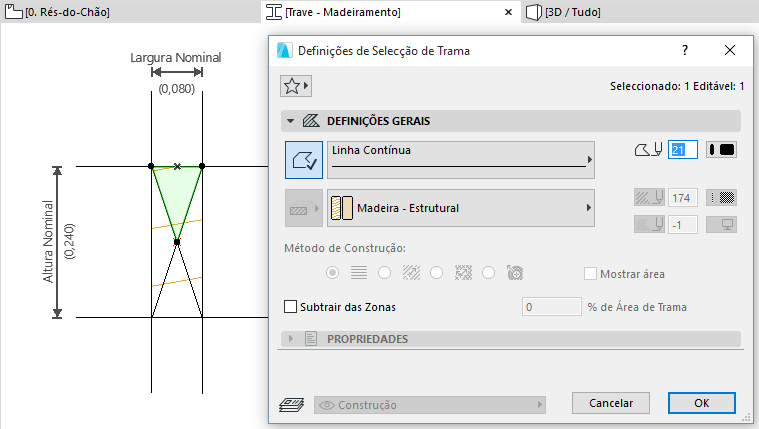
Task: Click the % de Área de Trama field
Action: (552, 307)
